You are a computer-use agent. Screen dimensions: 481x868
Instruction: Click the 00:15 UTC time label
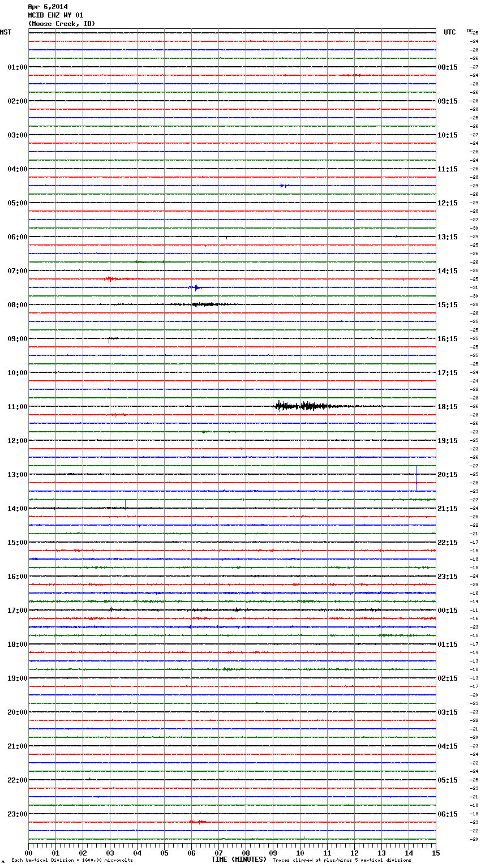click(448, 611)
